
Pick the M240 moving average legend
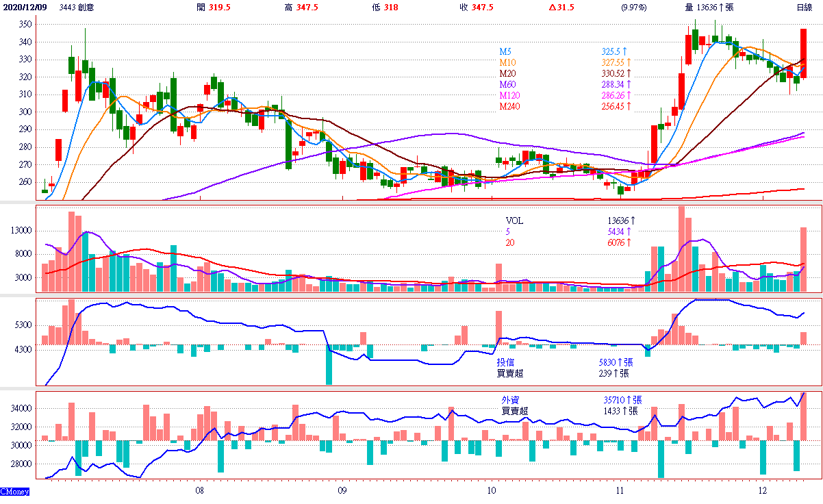click(x=510, y=106)
